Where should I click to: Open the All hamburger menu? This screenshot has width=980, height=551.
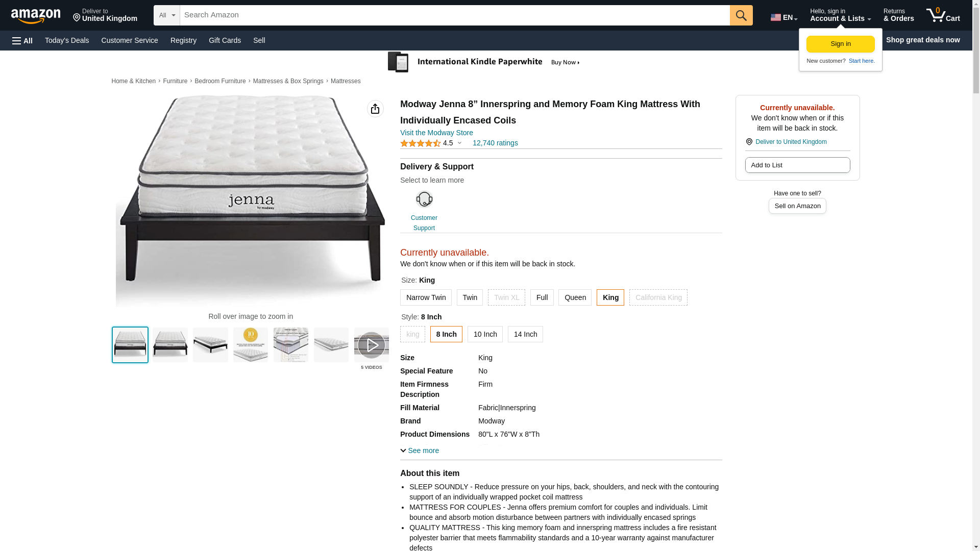click(x=22, y=40)
